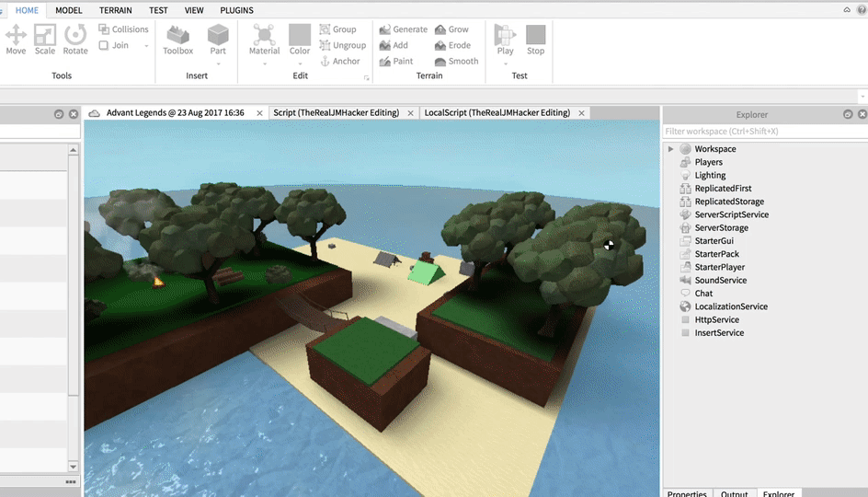This screenshot has width=868, height=497.
Task: Click the Collisions icon
Action: 104,29
